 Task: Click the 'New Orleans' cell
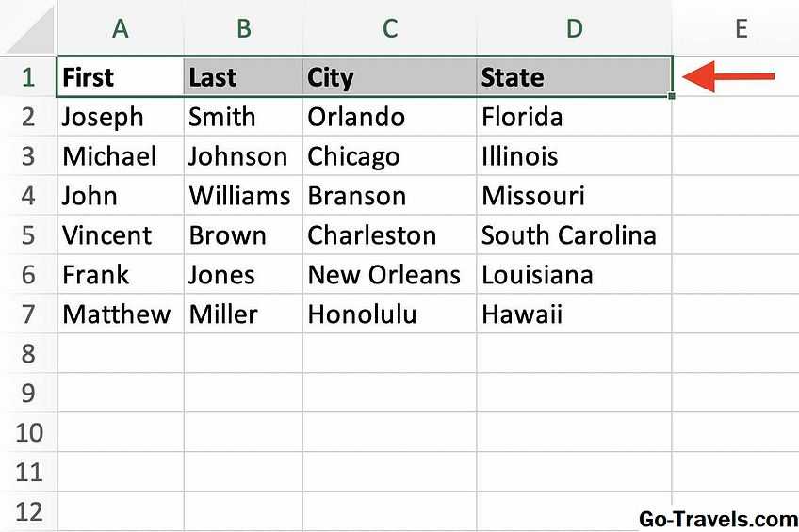point(389,274)
